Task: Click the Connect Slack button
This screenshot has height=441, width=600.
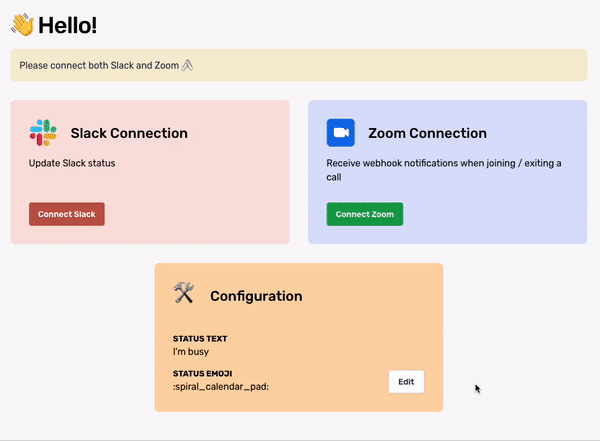Action: [67, 214]
